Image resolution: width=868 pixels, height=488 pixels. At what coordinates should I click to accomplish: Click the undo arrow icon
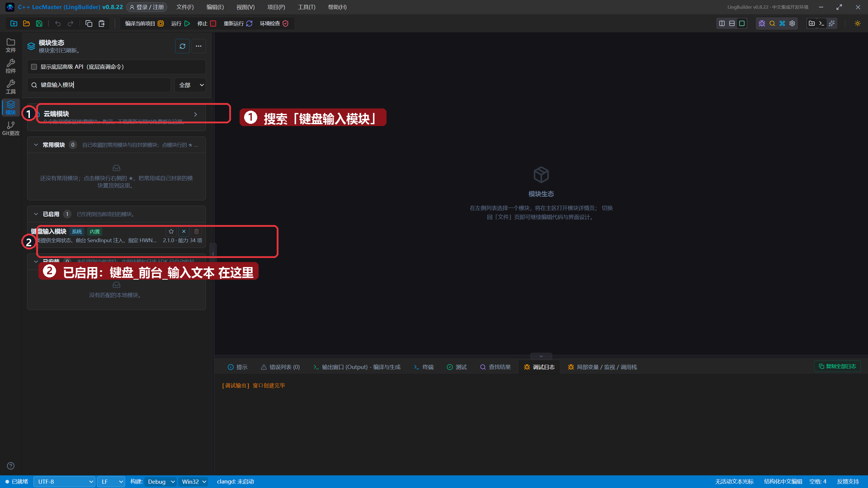click(x=58, y=23)
